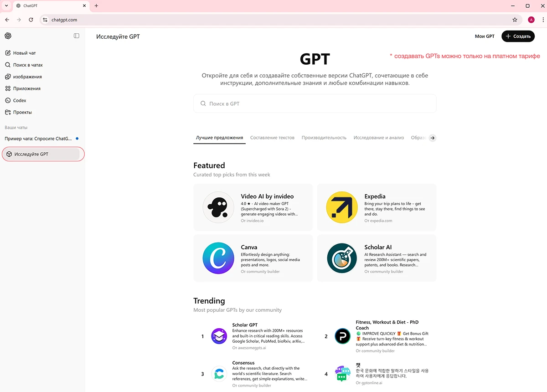Click the Создать button

(518, 36)
